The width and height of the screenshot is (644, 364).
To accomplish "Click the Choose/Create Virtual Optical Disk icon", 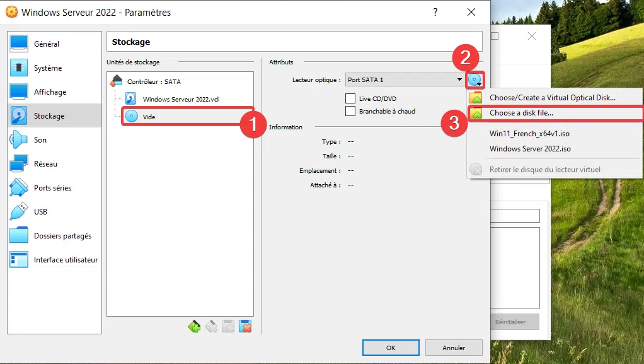I will click(x=476, y=98).
